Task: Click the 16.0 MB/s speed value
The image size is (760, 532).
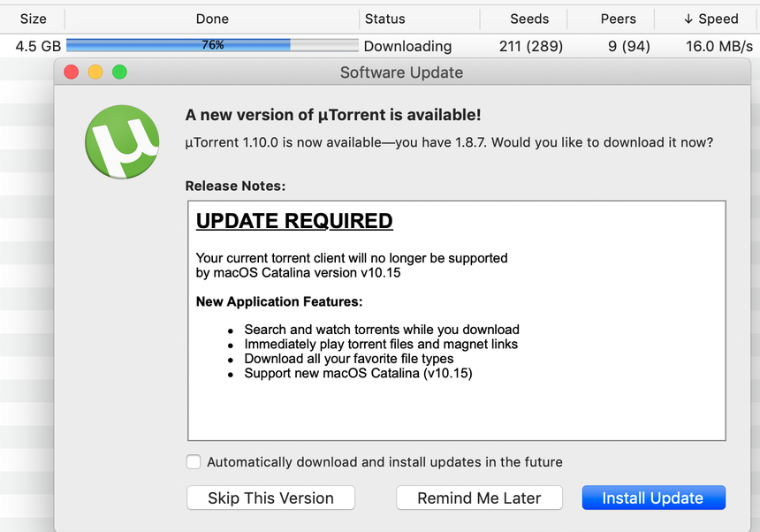Action: 719,46
